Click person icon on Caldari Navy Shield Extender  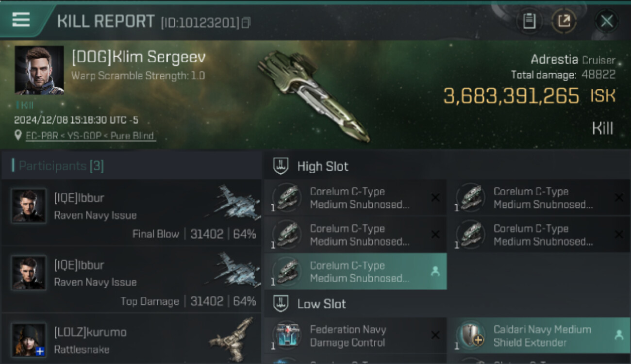(x=619, y=335)
